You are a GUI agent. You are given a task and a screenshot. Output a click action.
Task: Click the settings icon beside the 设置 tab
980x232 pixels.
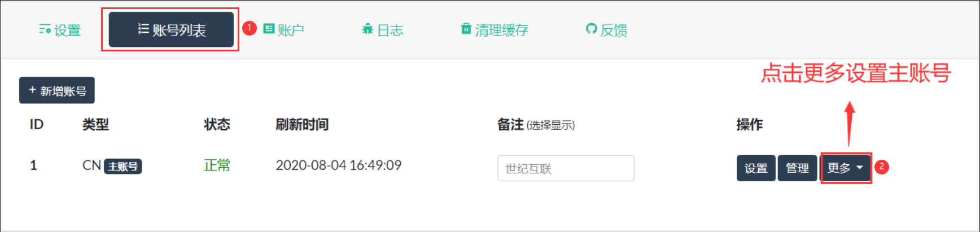[x=45, y=29]
